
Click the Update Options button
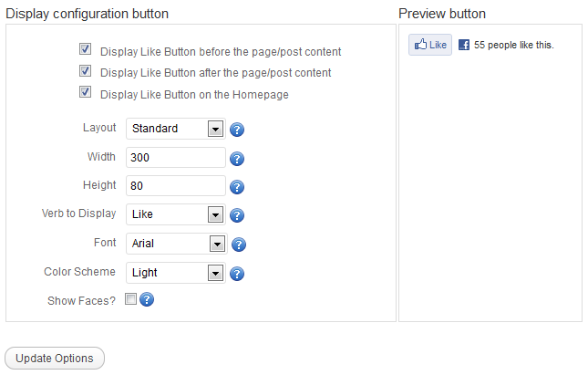pyautogui.click(x=55, y=358)
